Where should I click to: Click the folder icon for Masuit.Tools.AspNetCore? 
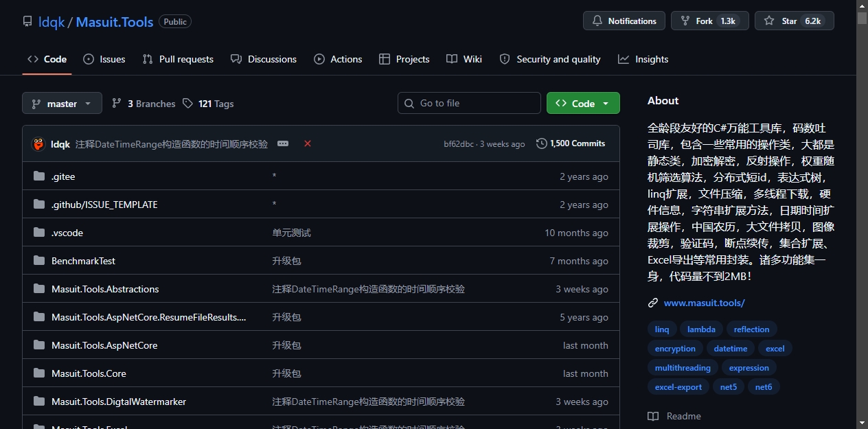39,345
